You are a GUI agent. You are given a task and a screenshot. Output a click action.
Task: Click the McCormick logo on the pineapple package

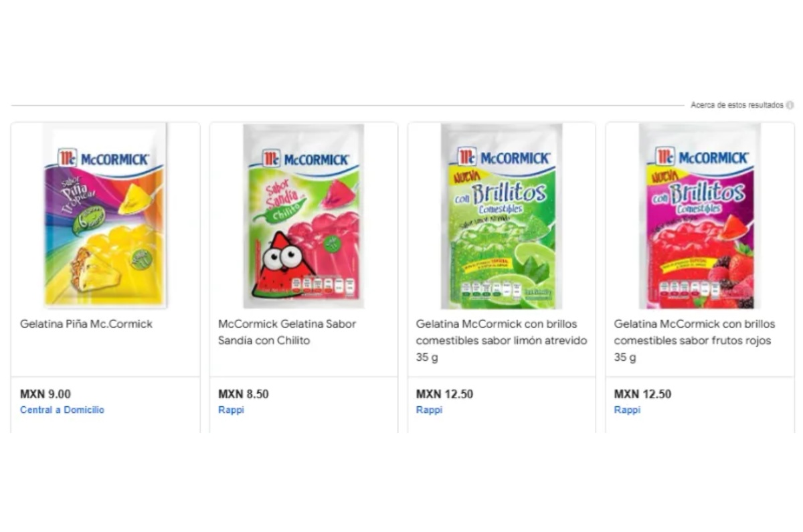coord(104,159)
